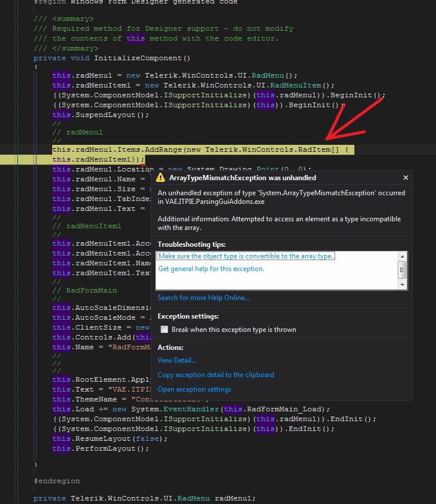Click the 'ArrayTypeMismatchException was unhandled' dialog title

click(242, 178)
